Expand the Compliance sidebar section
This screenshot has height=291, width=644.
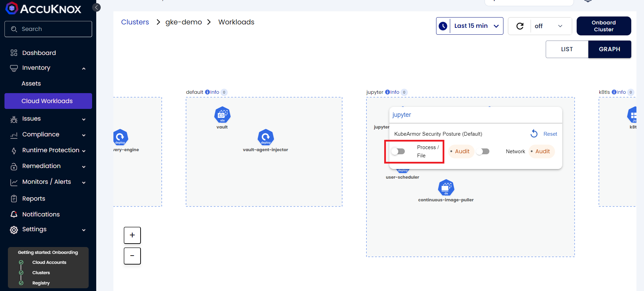pyautogui.click(x=48, y=135)
